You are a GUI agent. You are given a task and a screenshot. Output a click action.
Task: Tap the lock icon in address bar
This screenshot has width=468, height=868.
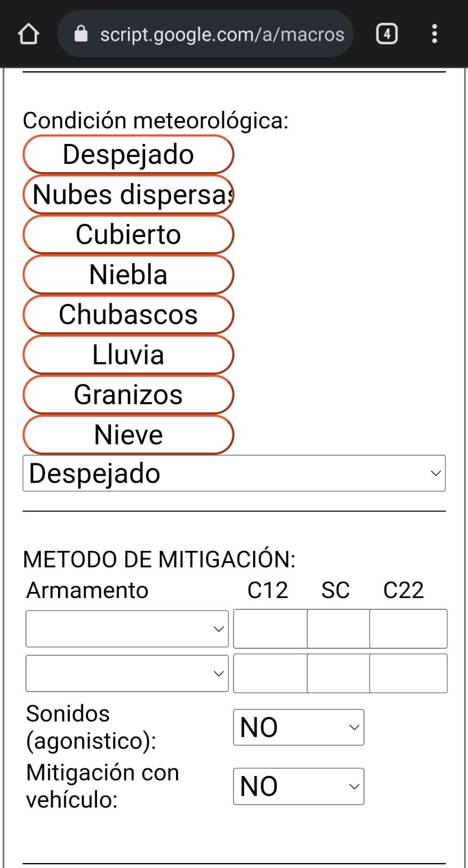81,34
